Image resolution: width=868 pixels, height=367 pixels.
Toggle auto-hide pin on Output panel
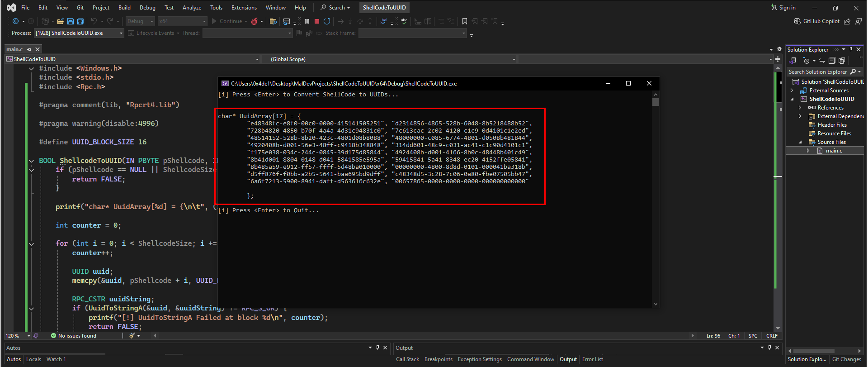point(769,348)
